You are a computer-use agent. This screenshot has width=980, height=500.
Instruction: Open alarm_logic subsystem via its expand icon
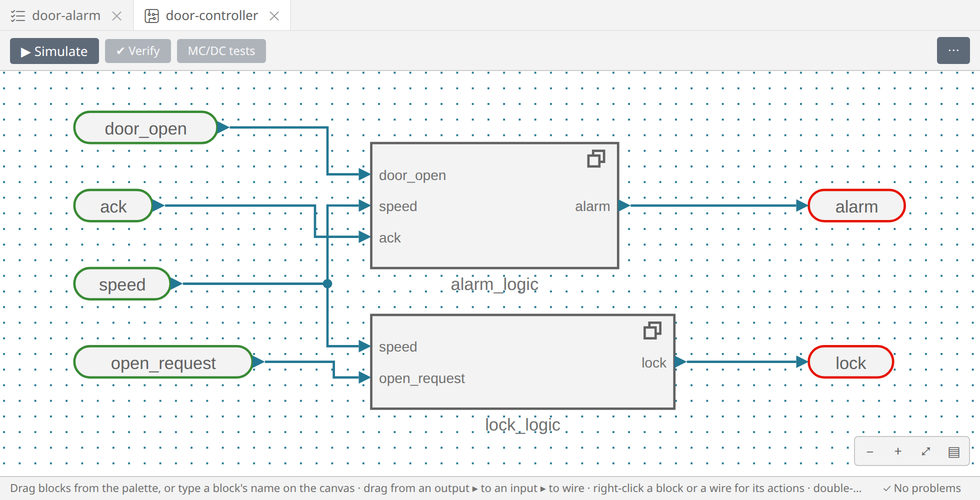(596, 158)
